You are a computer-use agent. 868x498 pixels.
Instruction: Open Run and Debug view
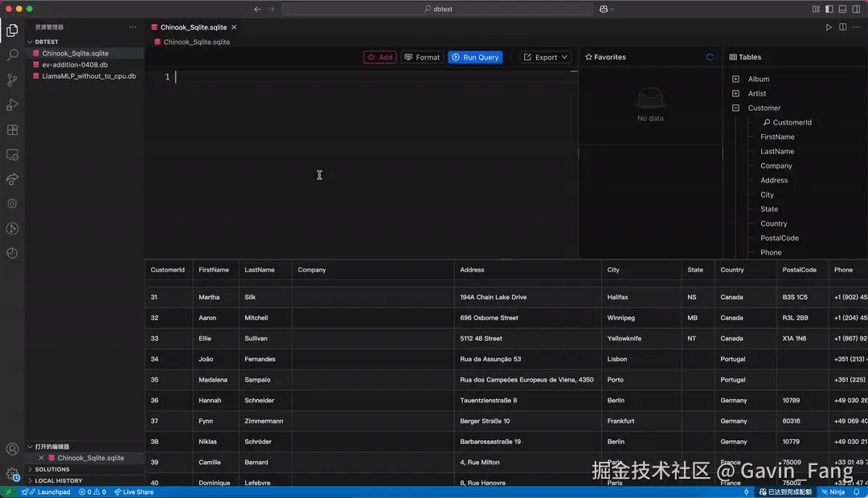click(x=12, y=104)
